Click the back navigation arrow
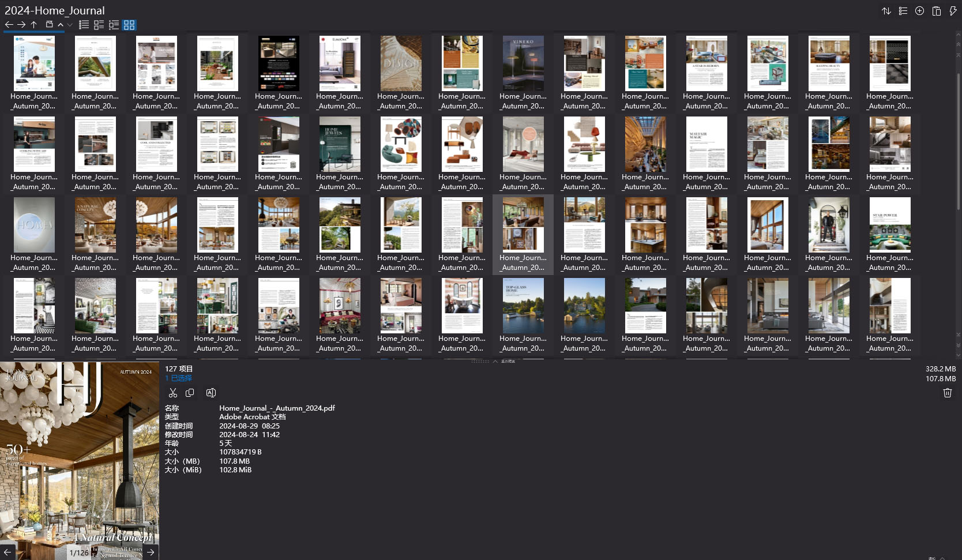Viewport: 962px width, 560px height. (x=8, y=24)
